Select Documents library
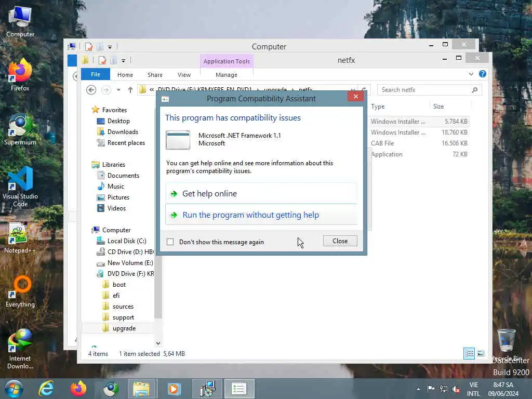Screen dimensions: 532x399 coord(123,176)
